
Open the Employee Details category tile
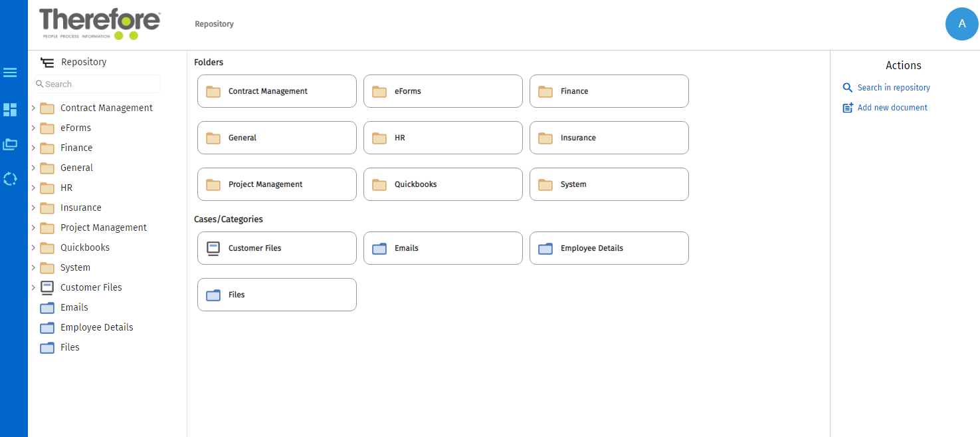click(609, 248)
